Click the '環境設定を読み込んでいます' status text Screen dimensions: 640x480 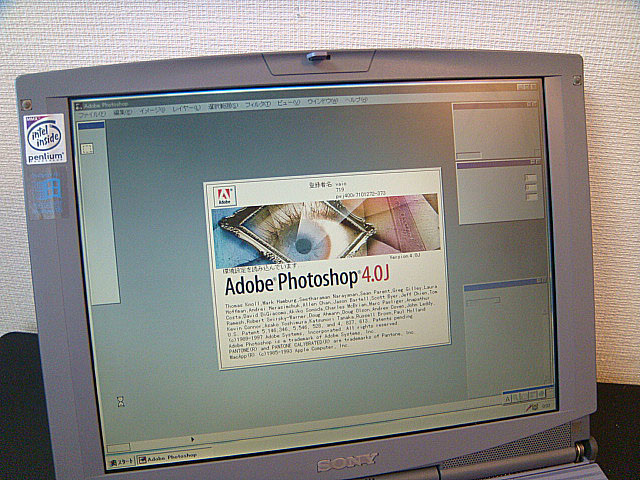coord(259,269)
